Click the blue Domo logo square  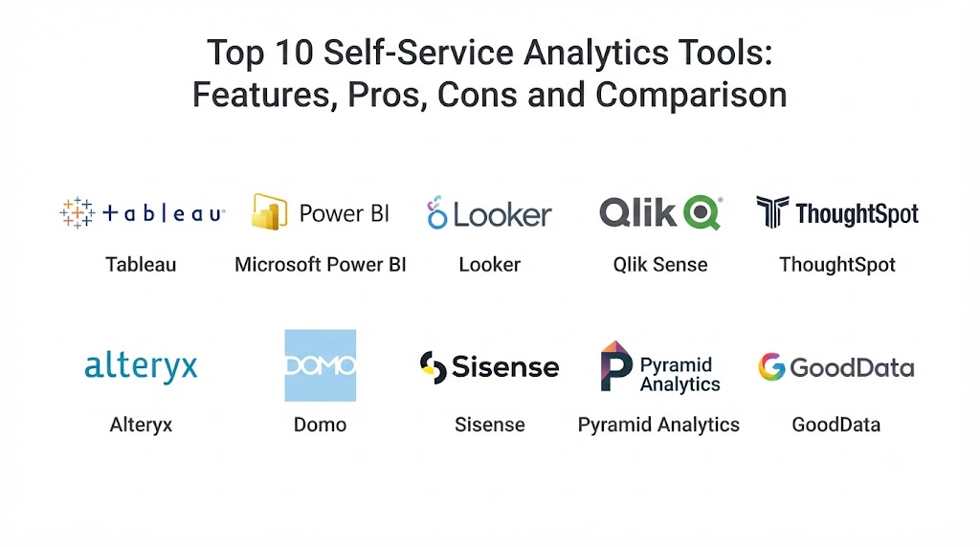click(320, 365)
